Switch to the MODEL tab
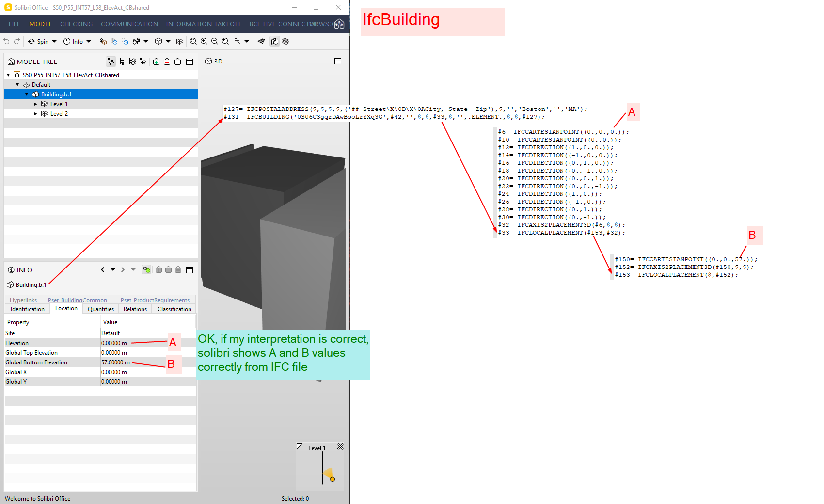 pos(40,24)
